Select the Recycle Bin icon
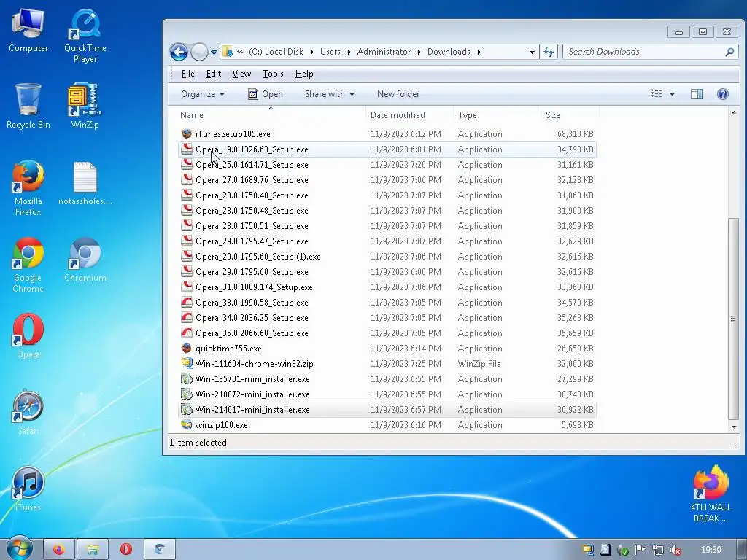Viewport: 747px width, 560px height. coord(28,106)
